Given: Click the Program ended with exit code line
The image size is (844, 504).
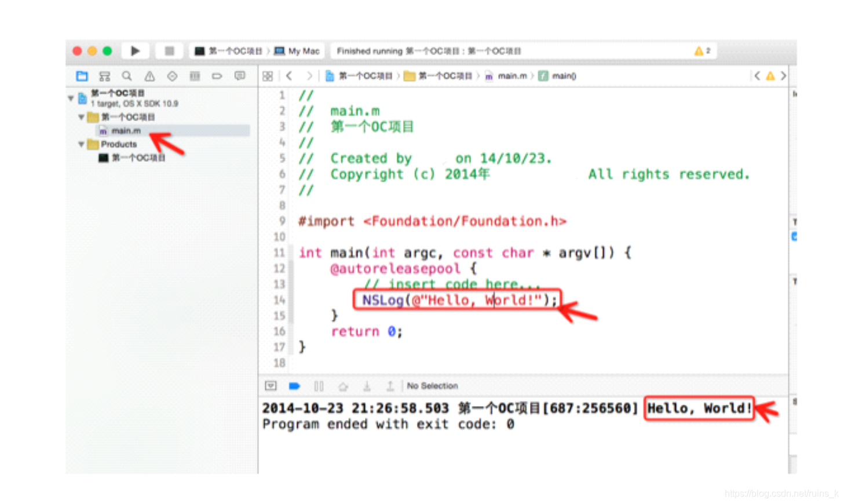Looking at the screenshot, I should 388,424.
